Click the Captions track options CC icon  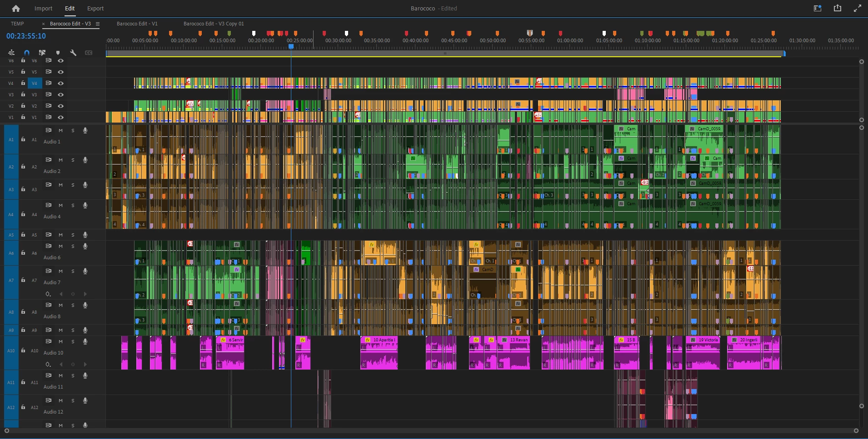[x=89, y=53]
